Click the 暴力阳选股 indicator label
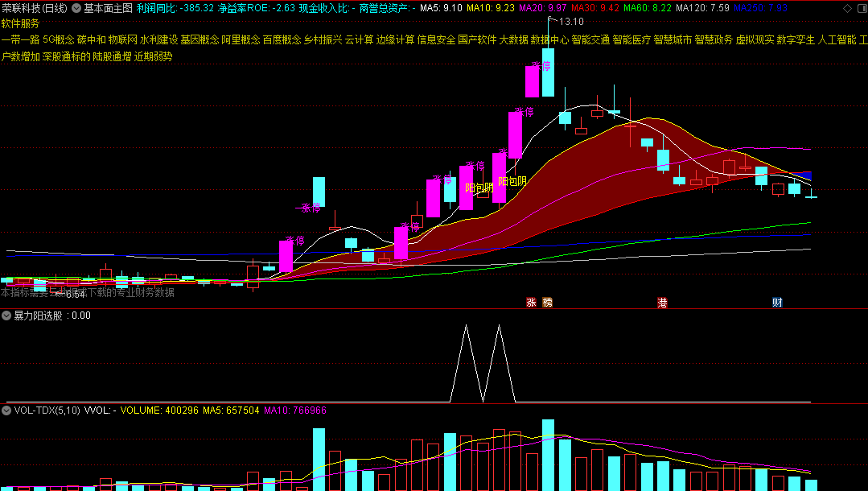This screenshot has height=491, width=868. coord(38,316)
